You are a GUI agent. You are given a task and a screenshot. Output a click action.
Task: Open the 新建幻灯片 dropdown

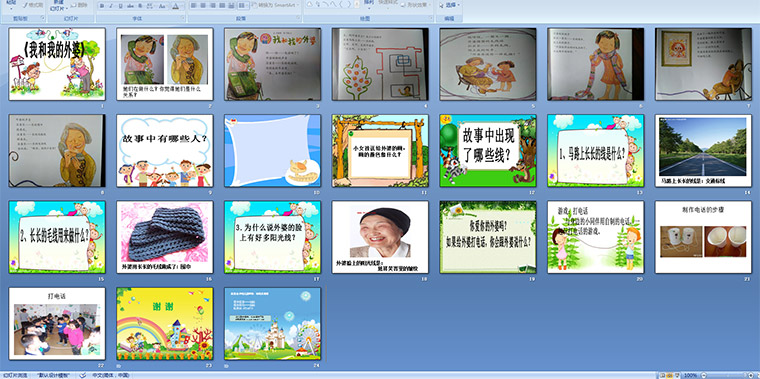click(57, 6)
